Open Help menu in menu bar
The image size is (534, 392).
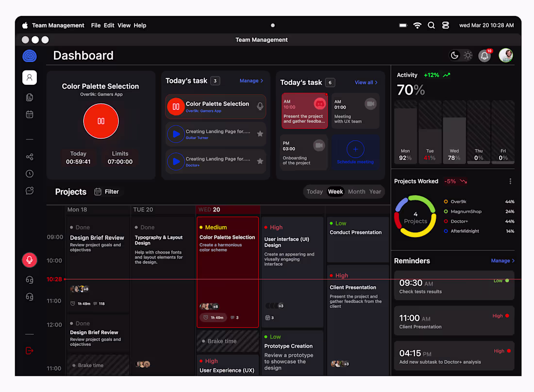[x=140, y=26]
